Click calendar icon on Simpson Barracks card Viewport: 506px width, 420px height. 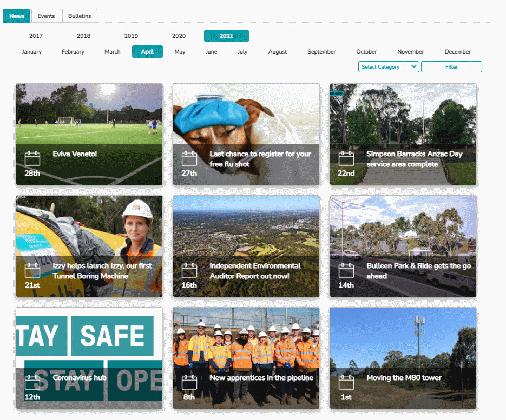coord(346,158)
